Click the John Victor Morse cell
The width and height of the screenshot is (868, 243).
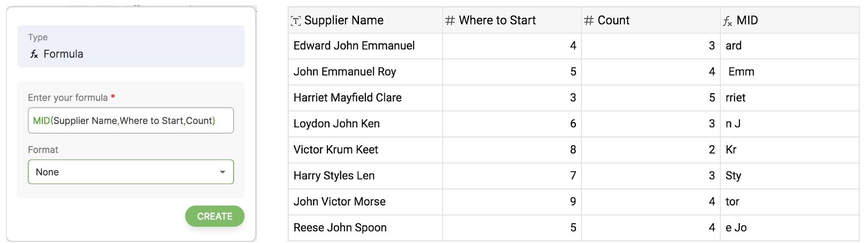coord(340,202)
